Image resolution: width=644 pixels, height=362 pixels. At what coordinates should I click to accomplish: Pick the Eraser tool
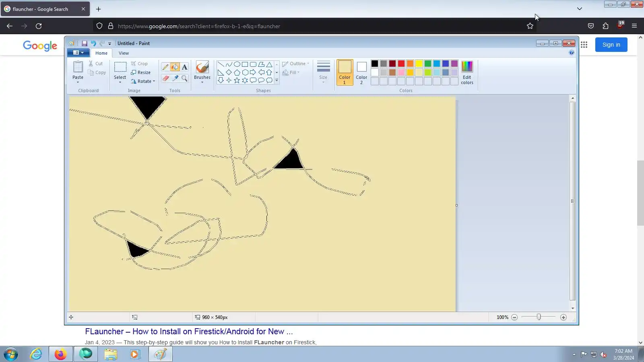pos(165,78)
